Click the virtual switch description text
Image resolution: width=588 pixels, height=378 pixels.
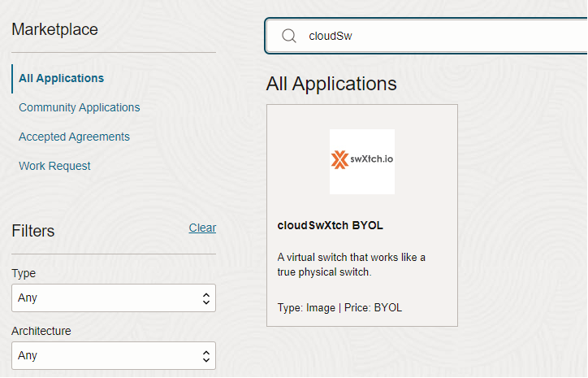pyautogui.click(x=351, y=264)
